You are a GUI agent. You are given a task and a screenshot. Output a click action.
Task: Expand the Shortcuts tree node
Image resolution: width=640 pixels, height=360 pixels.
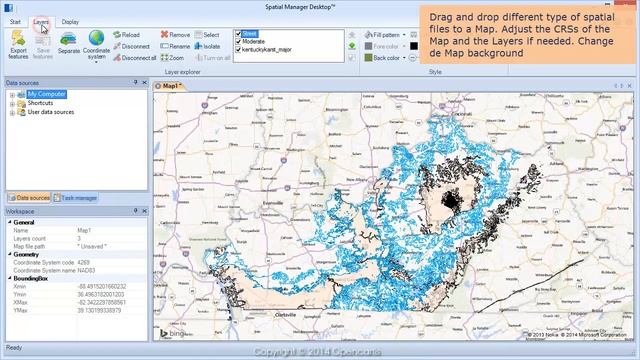(x=12, y=104)
